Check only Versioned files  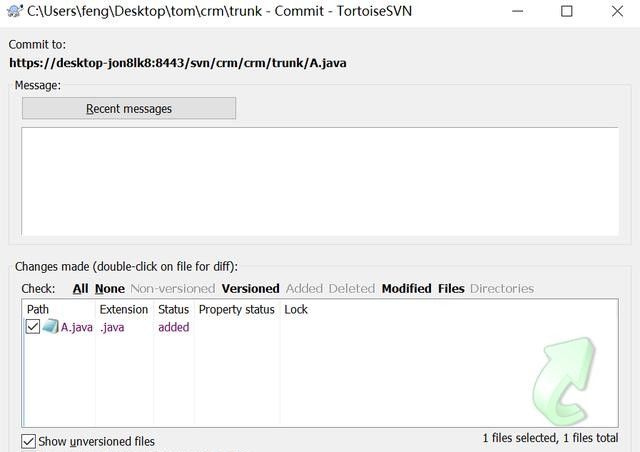[250, 289]
